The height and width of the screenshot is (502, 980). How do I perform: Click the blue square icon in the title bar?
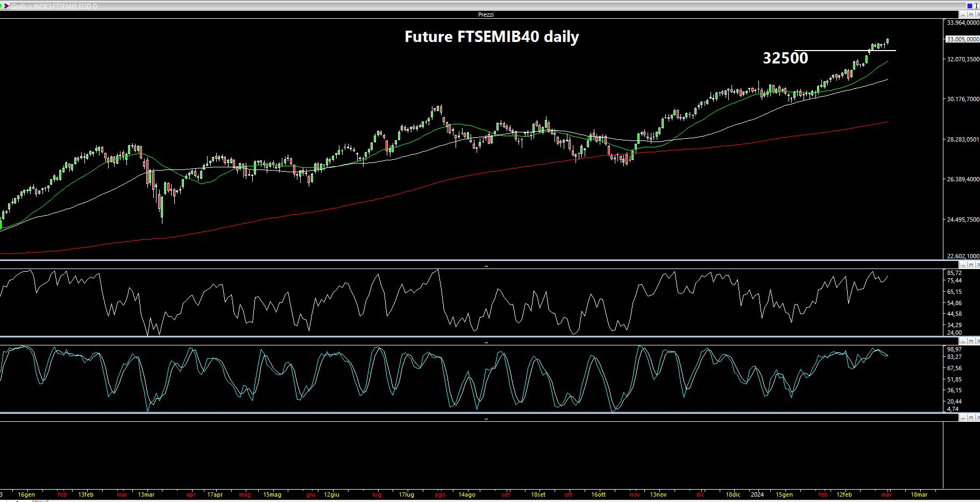point(970,6)
